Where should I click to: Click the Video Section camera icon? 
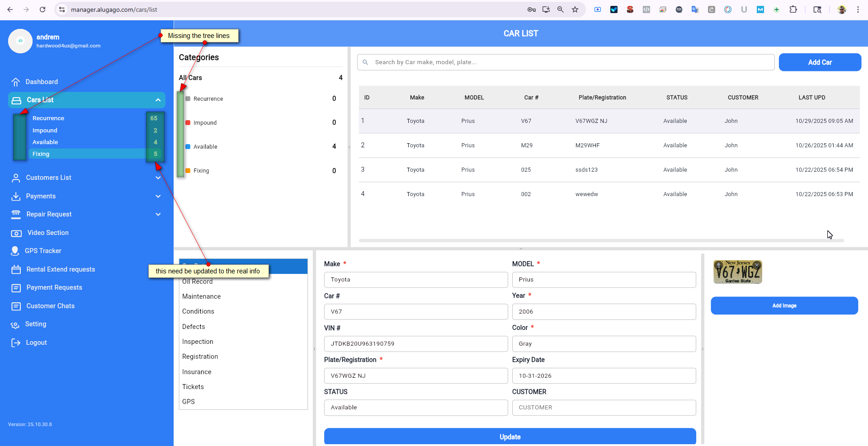(x=16, y=233)
